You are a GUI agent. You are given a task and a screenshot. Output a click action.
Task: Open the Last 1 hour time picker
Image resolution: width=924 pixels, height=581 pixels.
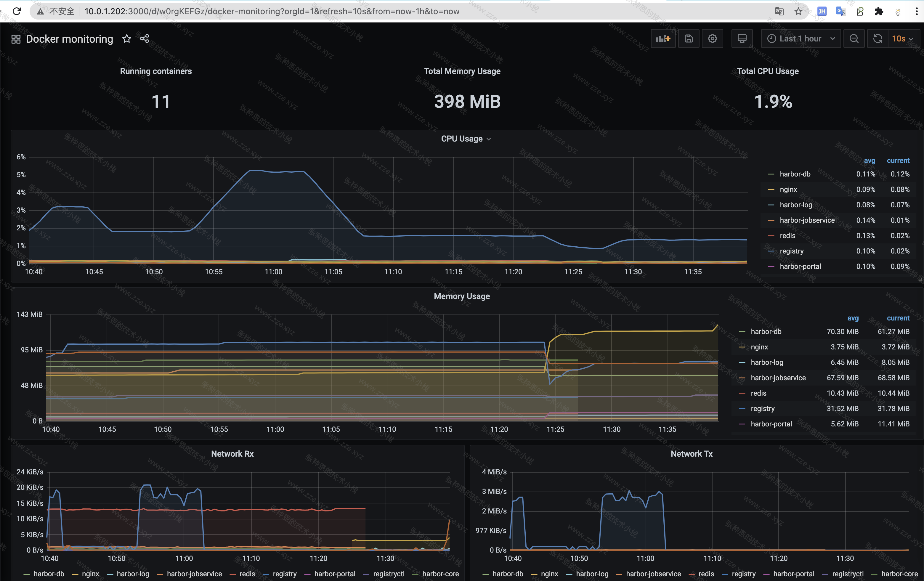tap(801, 38)
